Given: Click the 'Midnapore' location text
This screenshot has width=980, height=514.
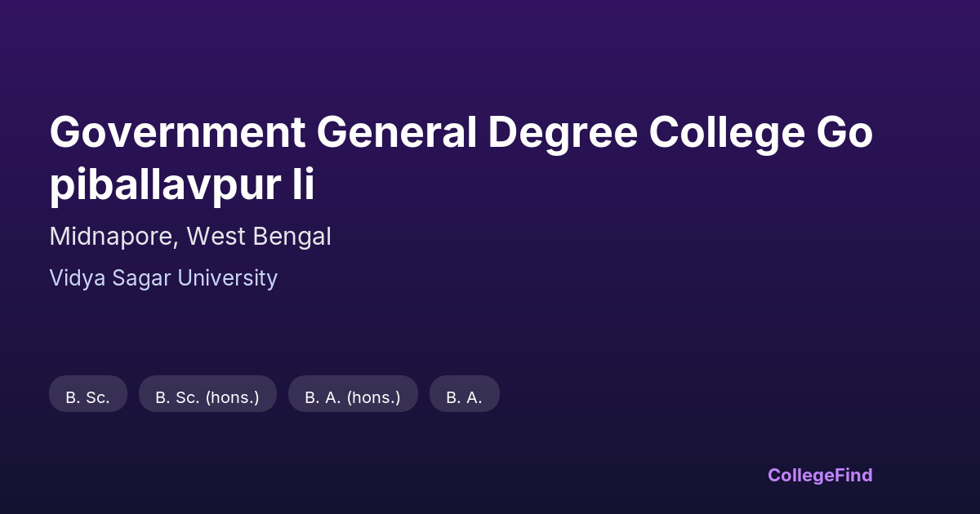Looking at the screenshot, I should (111, 237).
